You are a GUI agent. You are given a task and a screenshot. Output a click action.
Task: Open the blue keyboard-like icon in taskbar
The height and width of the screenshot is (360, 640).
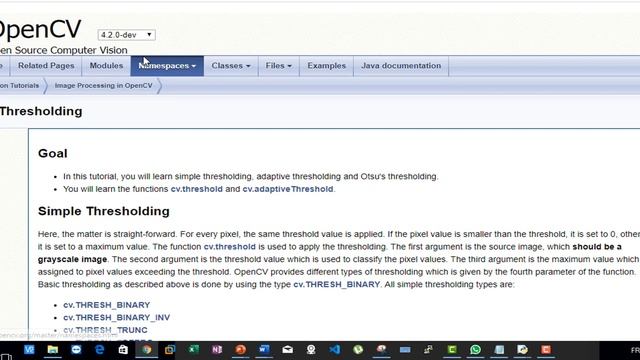tap(405, 350)
